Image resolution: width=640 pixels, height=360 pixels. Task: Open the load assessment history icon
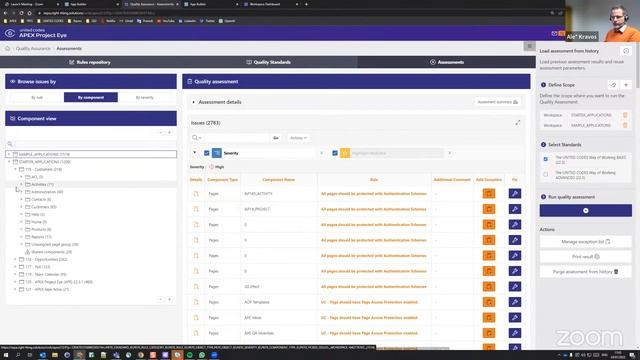click(626, 51)
